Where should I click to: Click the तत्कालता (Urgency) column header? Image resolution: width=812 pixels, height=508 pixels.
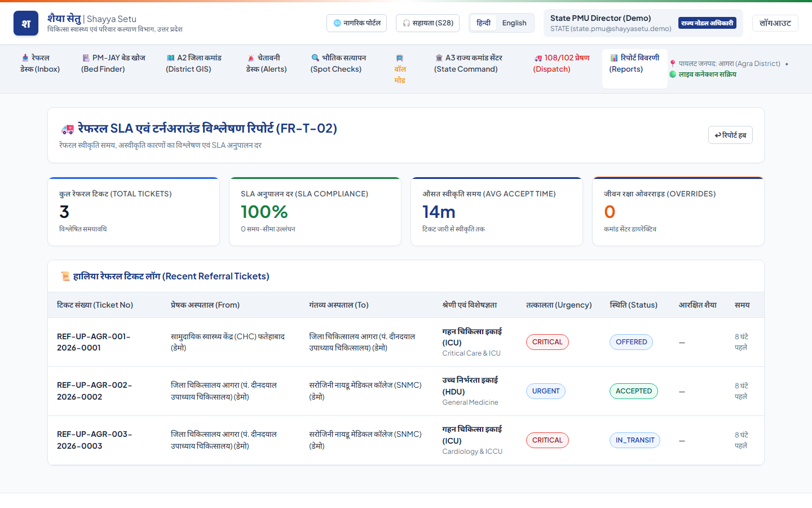click(x=559, y=305)
